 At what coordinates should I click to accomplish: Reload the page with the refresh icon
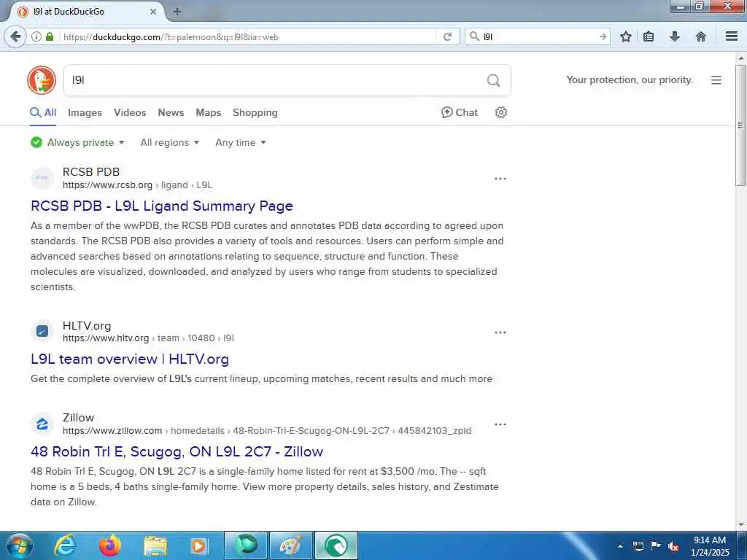pos(447,36)
